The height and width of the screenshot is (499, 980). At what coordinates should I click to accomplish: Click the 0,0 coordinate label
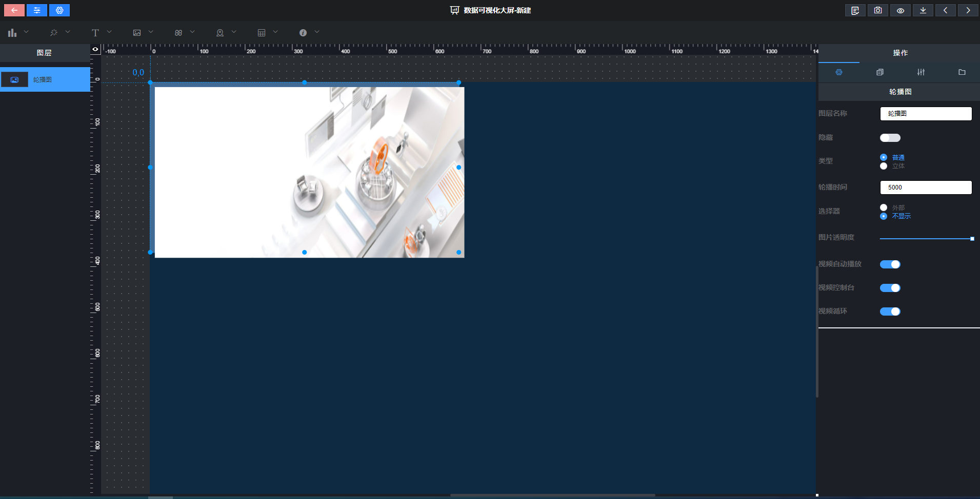click(x=138, y=73)
